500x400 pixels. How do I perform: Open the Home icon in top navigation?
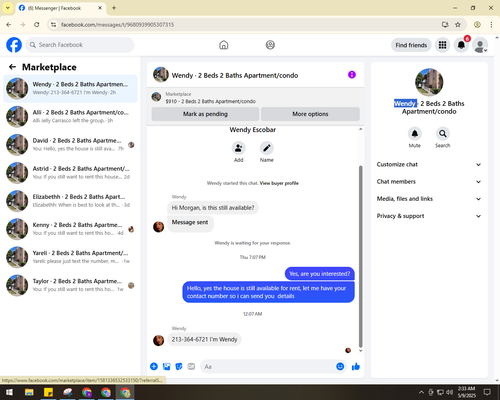coord(224,45)
